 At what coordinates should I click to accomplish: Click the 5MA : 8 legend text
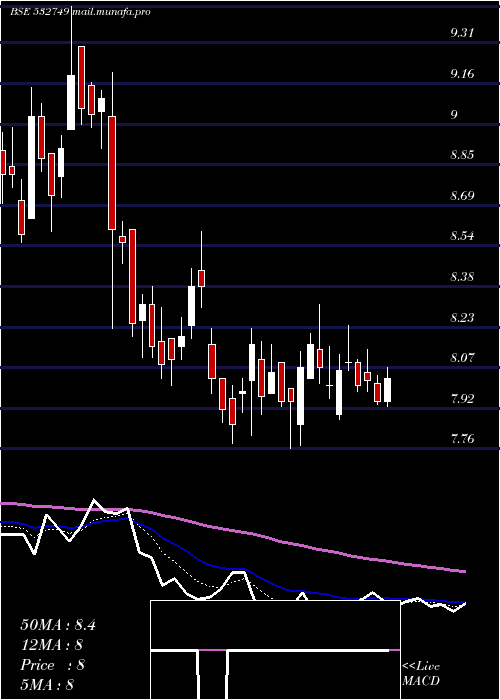(47, 685)
